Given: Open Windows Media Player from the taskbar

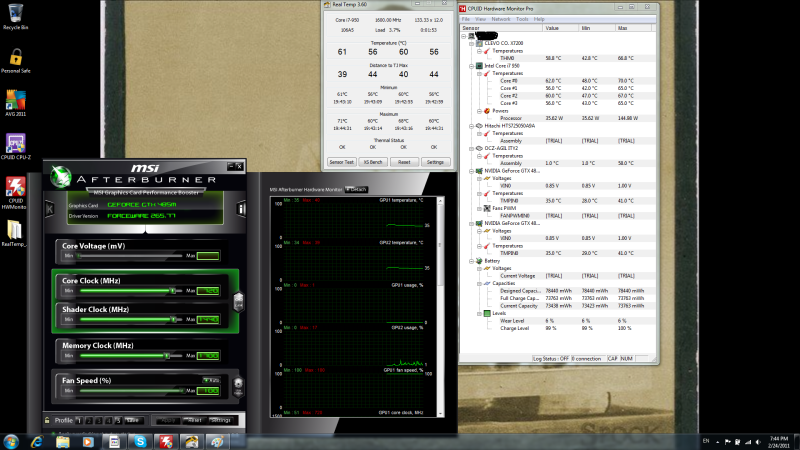Looking at the screenshot, I should coord(88,441).
